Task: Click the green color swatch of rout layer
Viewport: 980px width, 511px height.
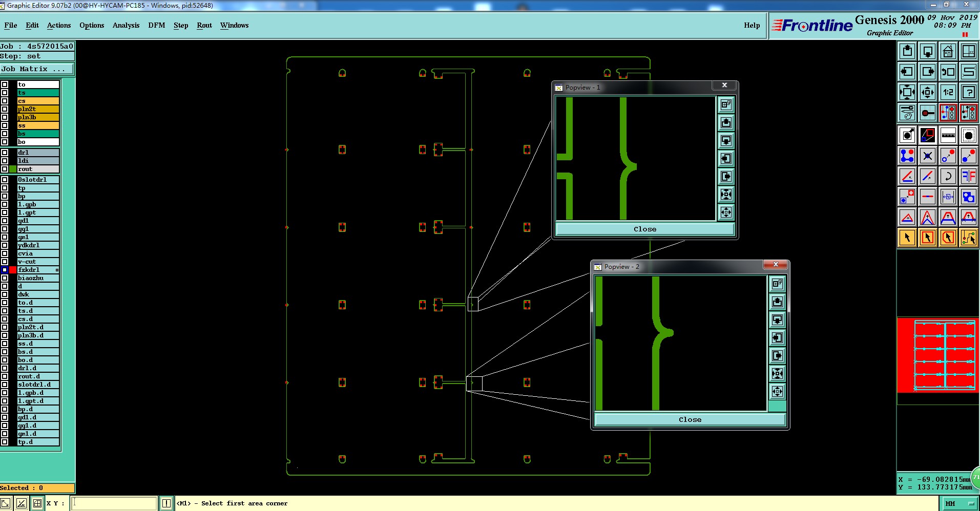Action: (x=13, y=169)
